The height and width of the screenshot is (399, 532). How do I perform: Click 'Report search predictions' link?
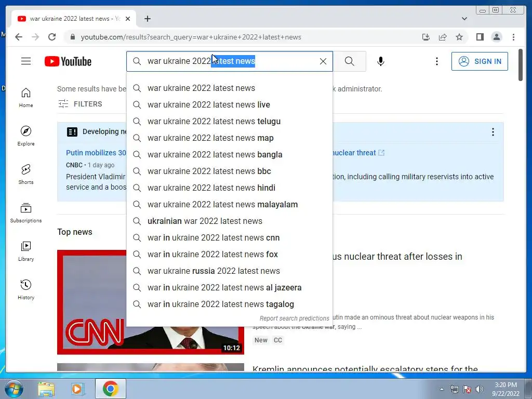[294, 318]
